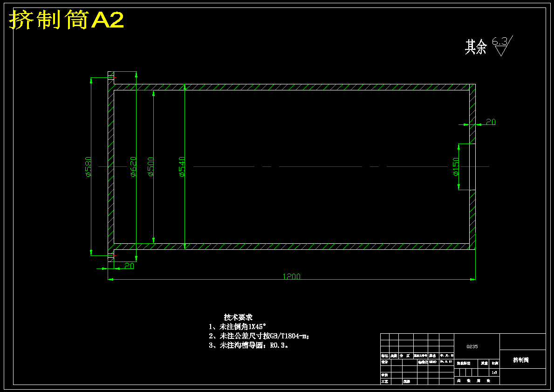Click the 技术要求 heading
Viewport: 554px width, 392px height.
[238, 317]
